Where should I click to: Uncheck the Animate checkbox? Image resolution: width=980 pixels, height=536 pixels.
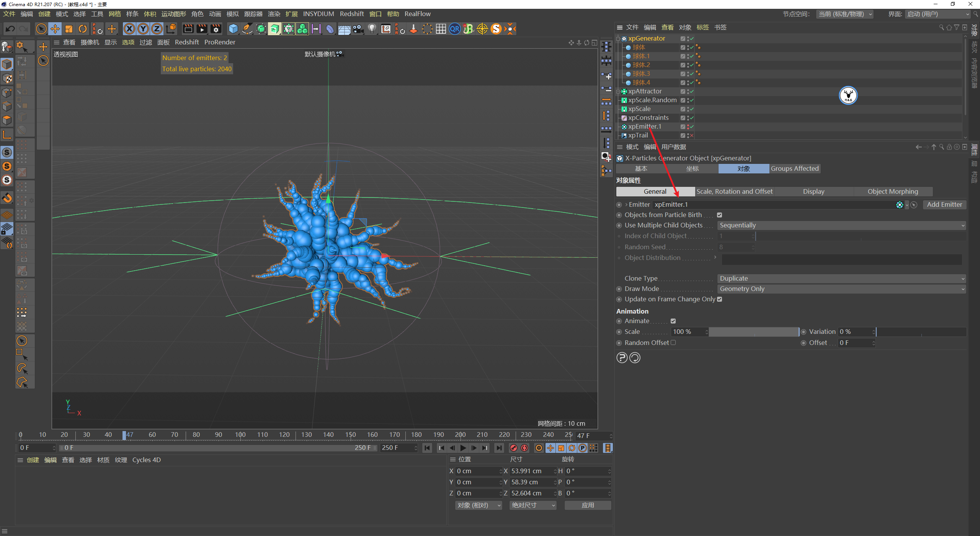point(673,321)
